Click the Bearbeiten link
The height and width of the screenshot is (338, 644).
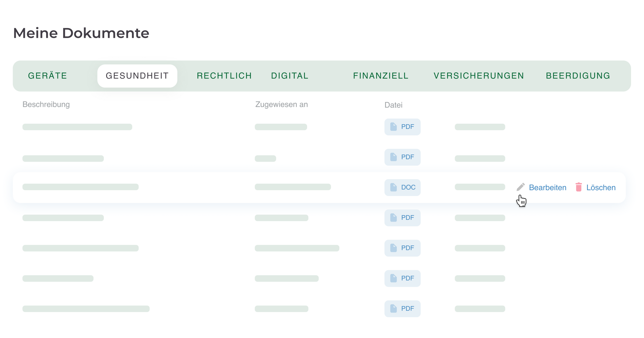(547, 188)
